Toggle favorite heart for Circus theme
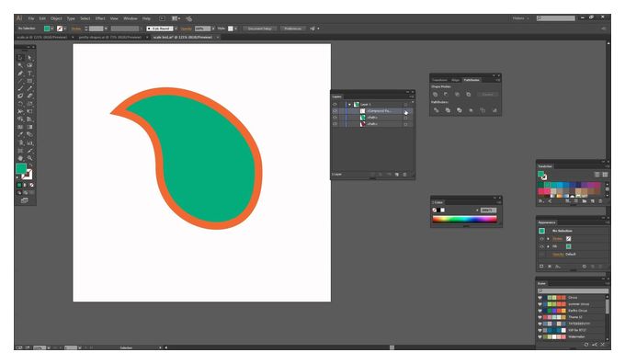 (540, 298)
